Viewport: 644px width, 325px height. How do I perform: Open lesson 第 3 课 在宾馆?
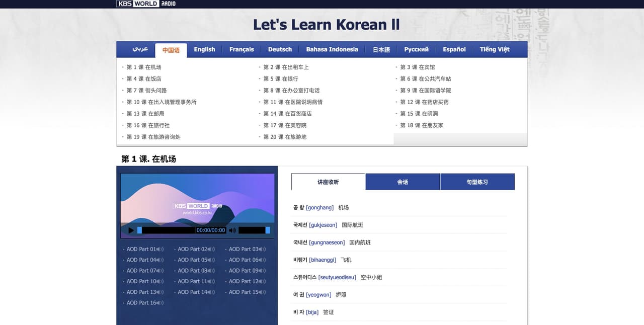click(x=418, y=67)
